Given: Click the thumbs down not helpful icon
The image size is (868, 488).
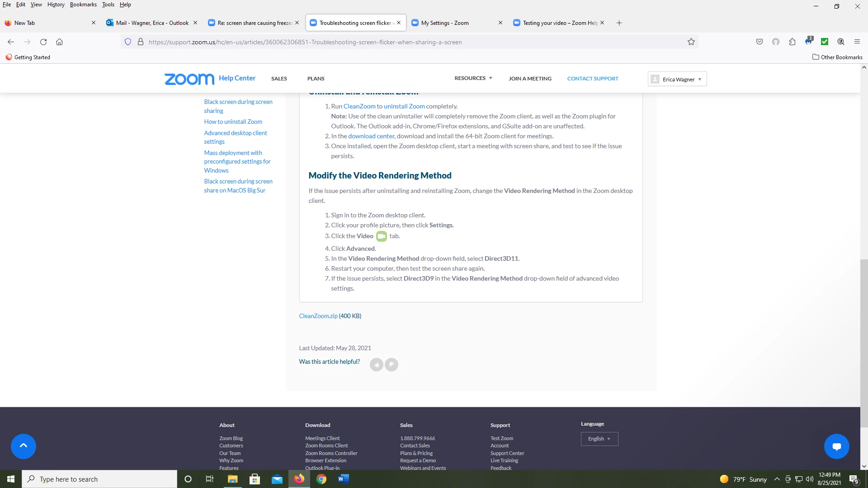Looking at the screenshot, I should point(392,365).
